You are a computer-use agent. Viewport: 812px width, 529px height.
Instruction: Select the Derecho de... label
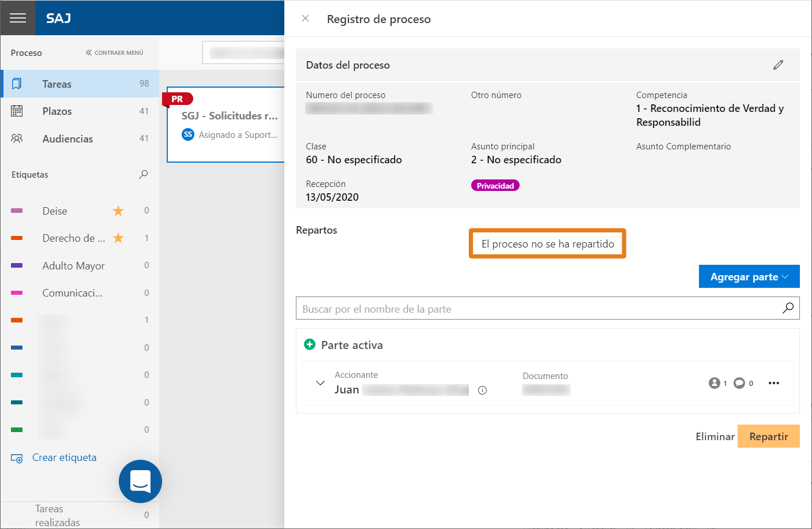point(74,238)
